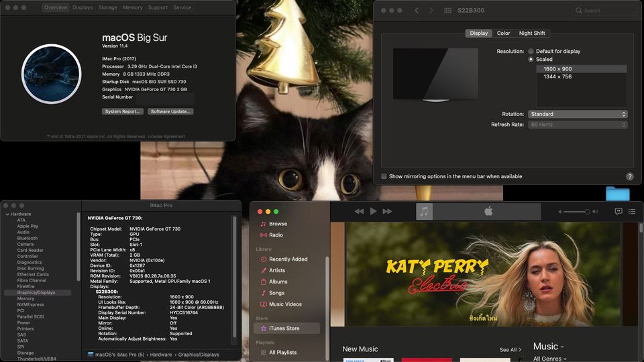644x362 pixels.
Task: Select Ethernet Cards in Hardware list
Action: [33, 275]
